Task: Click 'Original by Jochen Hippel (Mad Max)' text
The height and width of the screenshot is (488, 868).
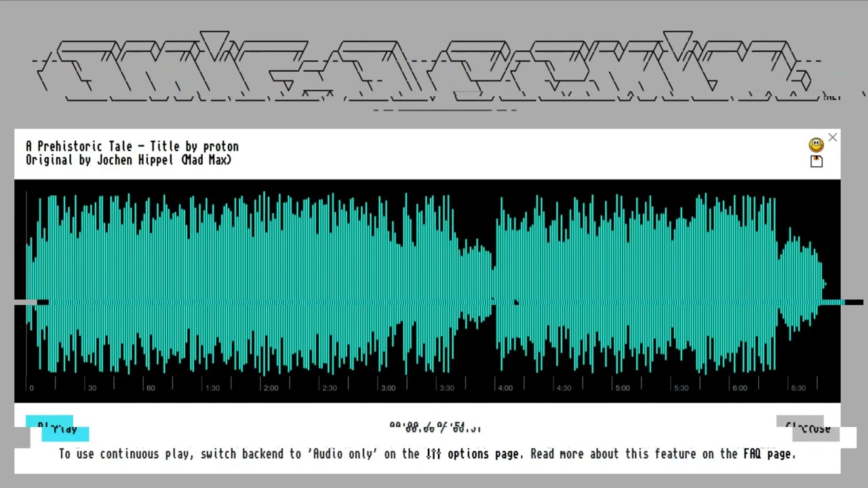Action: 129,160
